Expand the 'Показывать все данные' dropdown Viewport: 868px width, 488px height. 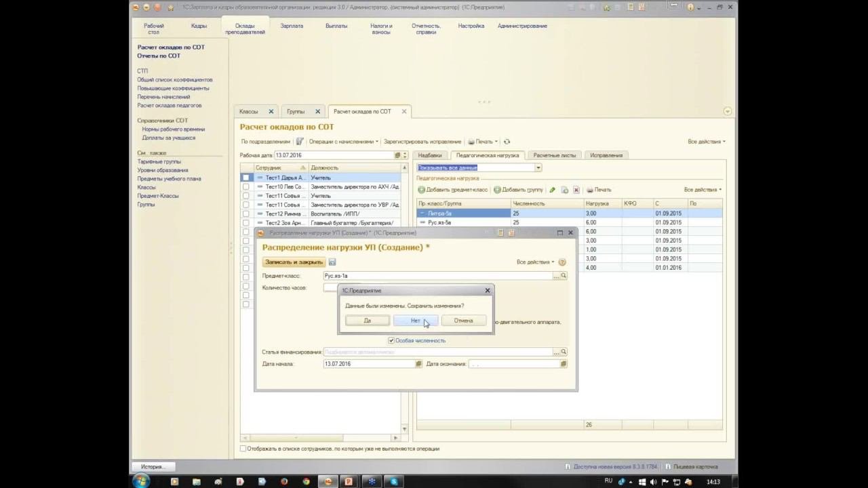pos(538,167)
